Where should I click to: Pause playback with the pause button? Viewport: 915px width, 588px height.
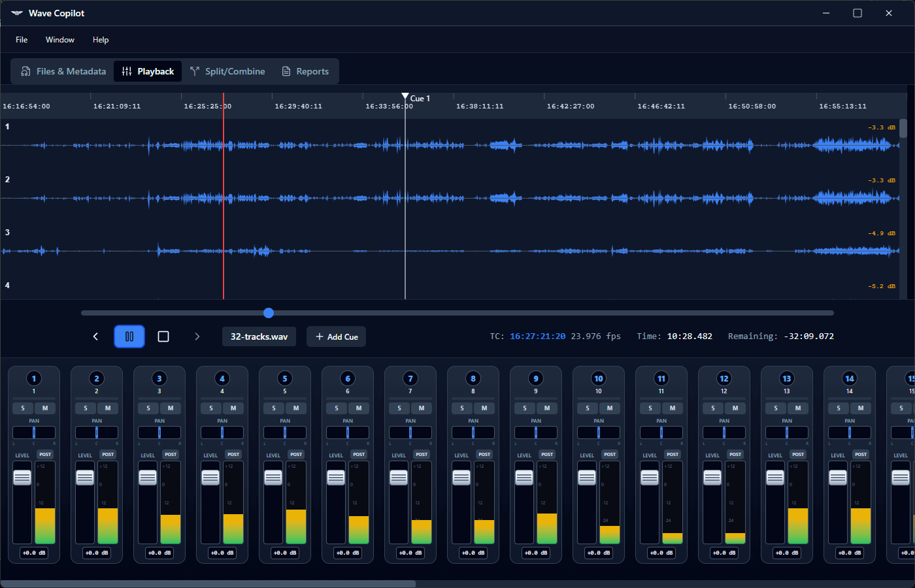tap(129, 336)
